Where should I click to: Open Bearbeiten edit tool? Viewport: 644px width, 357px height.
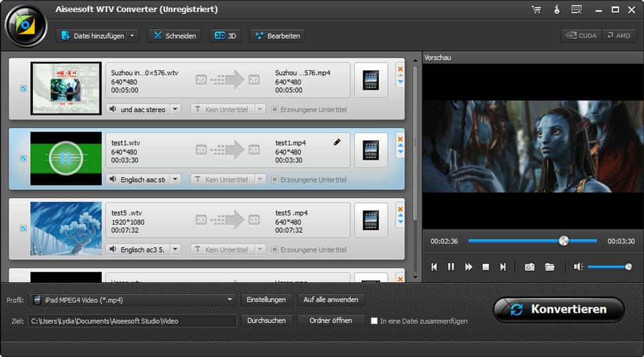tap(277, 36)
